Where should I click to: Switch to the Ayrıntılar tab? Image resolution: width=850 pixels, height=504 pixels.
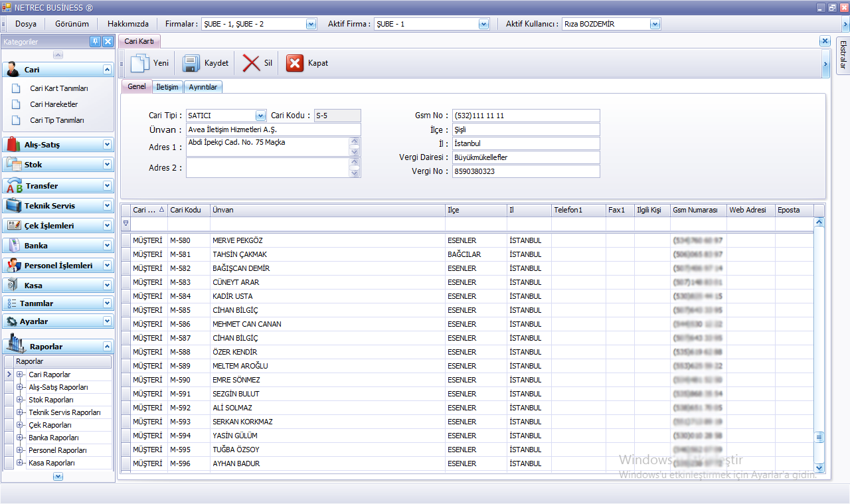[203, 87]
